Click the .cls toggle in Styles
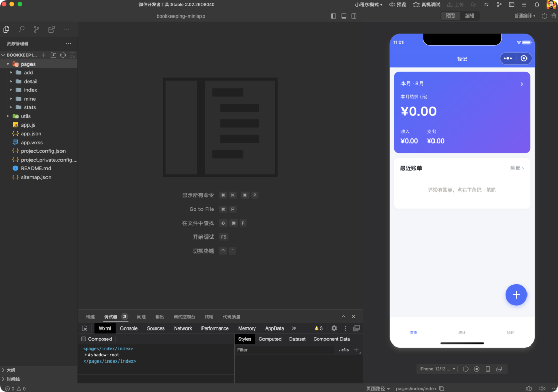Screen dimensions: 558x392 pos(344,350)
